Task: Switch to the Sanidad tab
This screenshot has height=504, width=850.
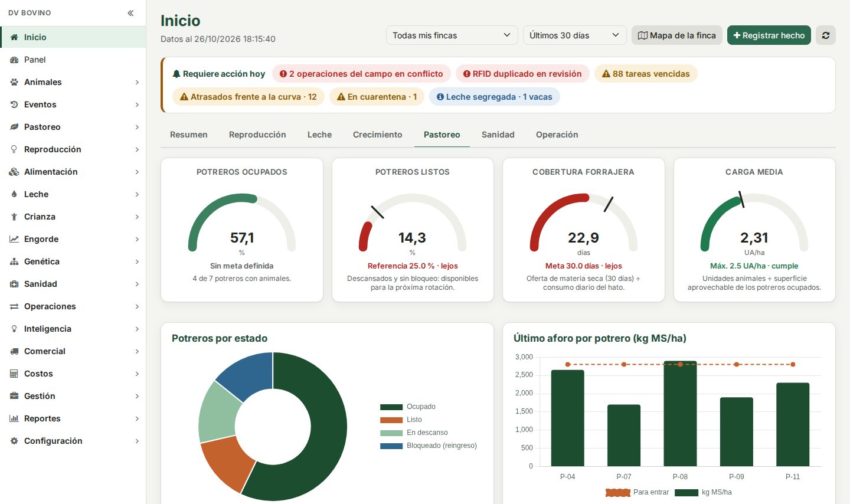Action: pyautogui.click(x=498, y=135)
